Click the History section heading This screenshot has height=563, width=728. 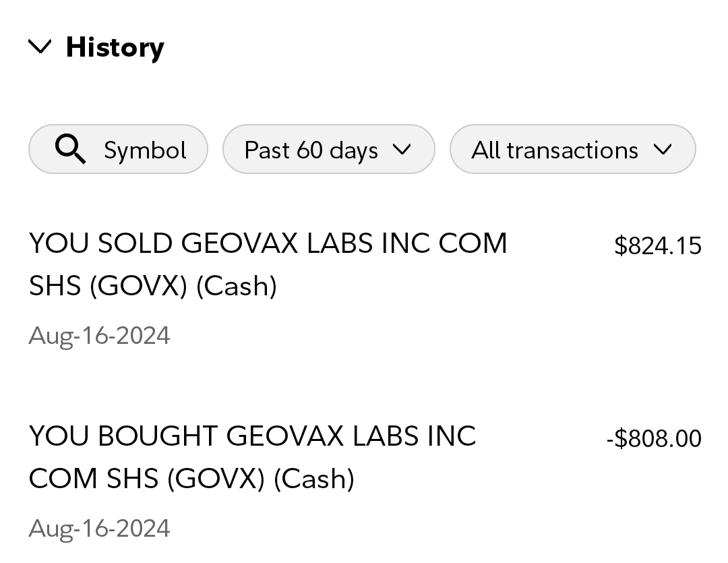click(115, 47)
